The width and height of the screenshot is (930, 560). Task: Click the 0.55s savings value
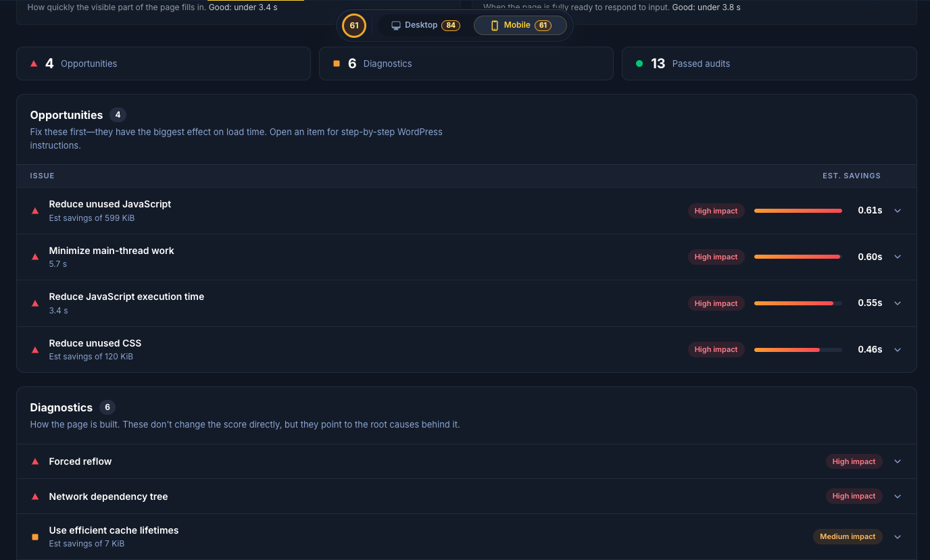870,303
